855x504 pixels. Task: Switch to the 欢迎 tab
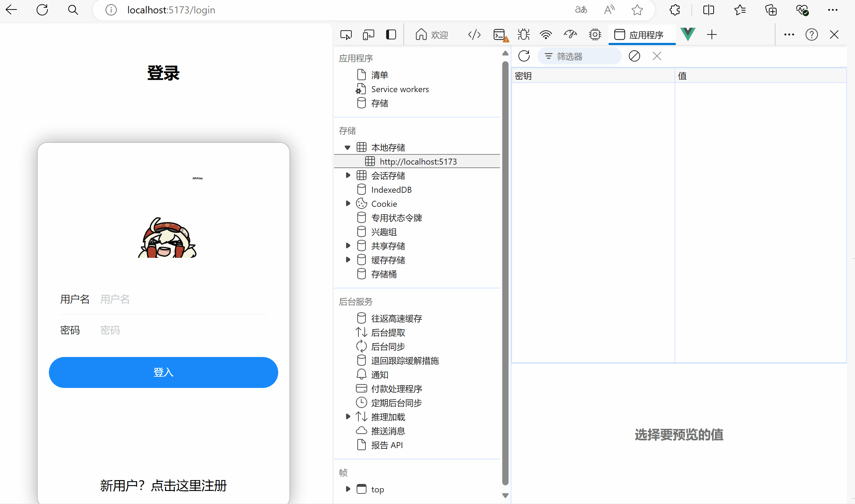(432, 34)
